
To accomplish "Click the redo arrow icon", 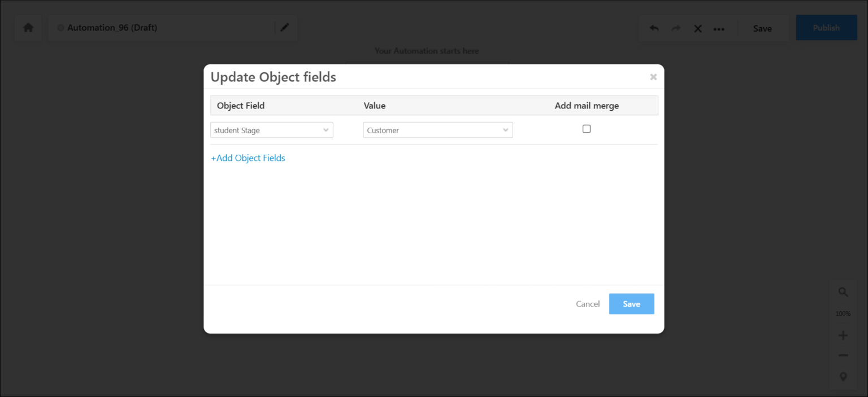I will click(676, 28).
